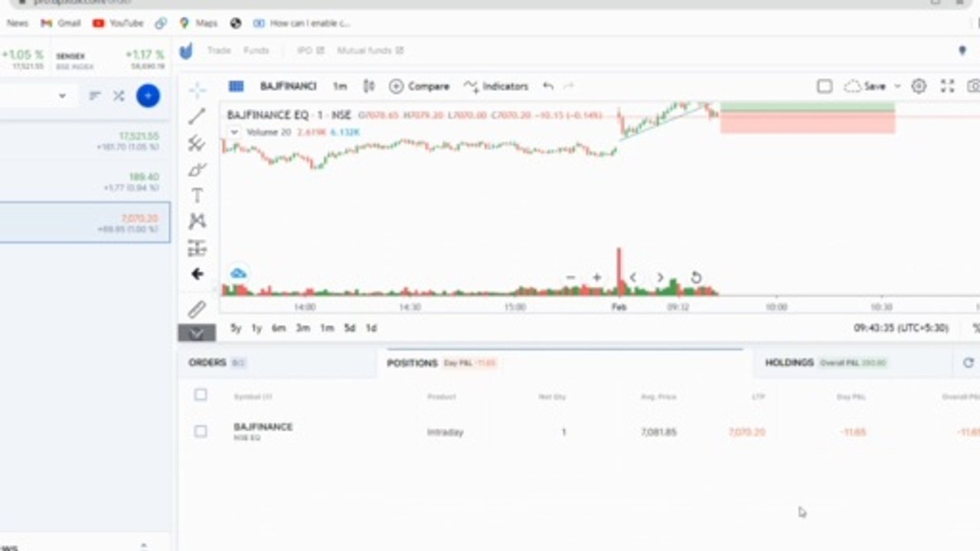Click the back arrow in drawing toolbar

tap(197, 274)
